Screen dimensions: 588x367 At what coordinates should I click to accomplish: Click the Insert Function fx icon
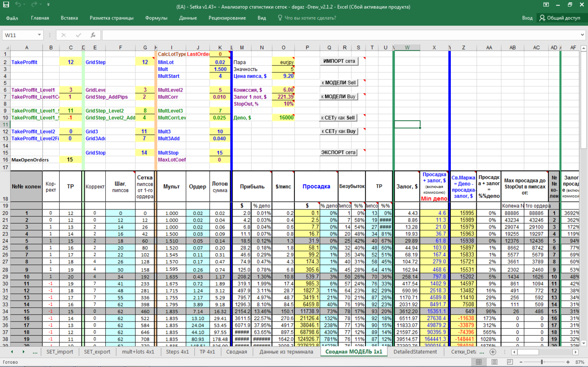93,35
